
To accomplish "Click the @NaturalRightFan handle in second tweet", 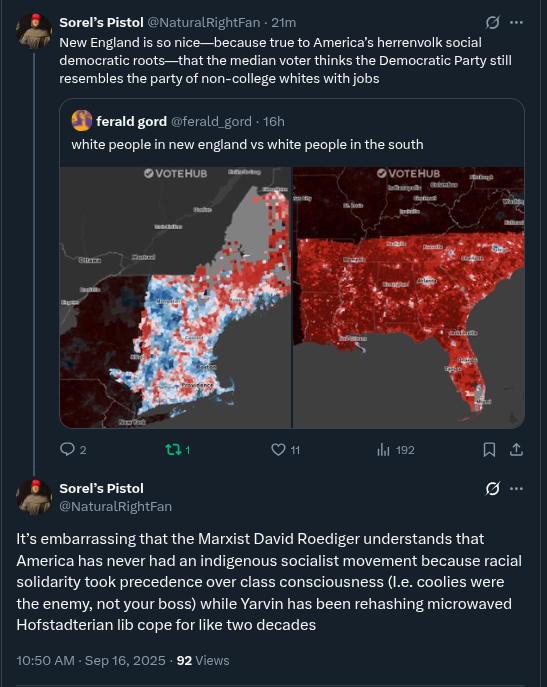I will 116,506.
